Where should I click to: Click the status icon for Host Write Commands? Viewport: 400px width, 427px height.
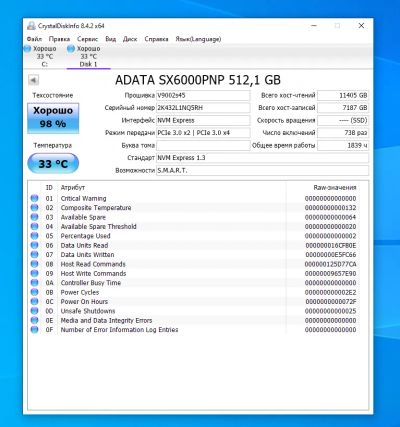point(34,273)
